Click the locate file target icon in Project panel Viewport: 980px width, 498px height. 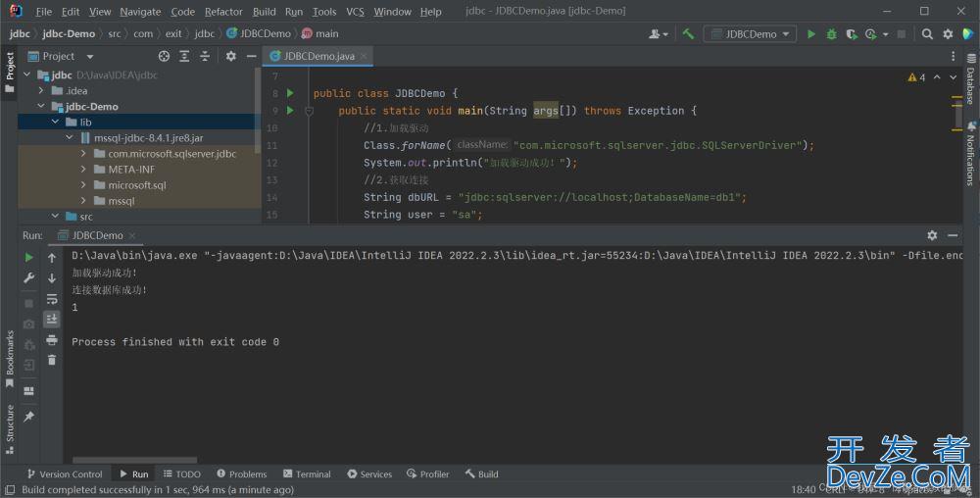click(164, 56)
